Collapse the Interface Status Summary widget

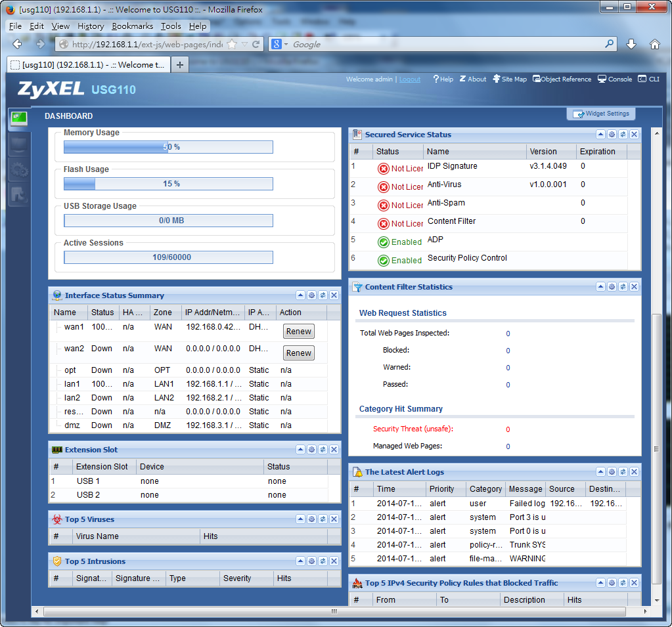300,295
